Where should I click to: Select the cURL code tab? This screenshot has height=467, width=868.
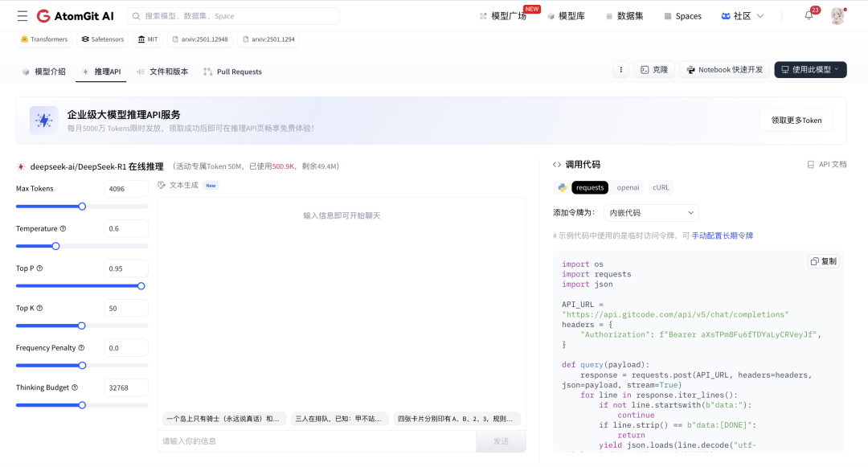[661, 187]
